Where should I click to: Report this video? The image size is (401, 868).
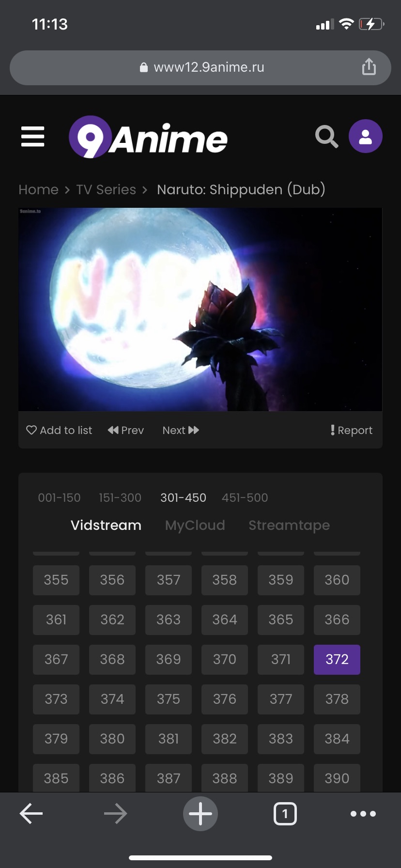click(352, 430)
